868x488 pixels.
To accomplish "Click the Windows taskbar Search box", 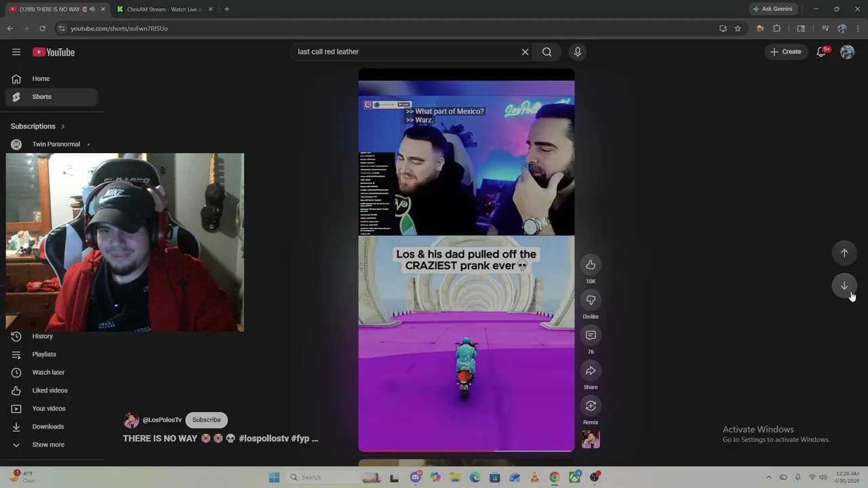I will point(335,477).
